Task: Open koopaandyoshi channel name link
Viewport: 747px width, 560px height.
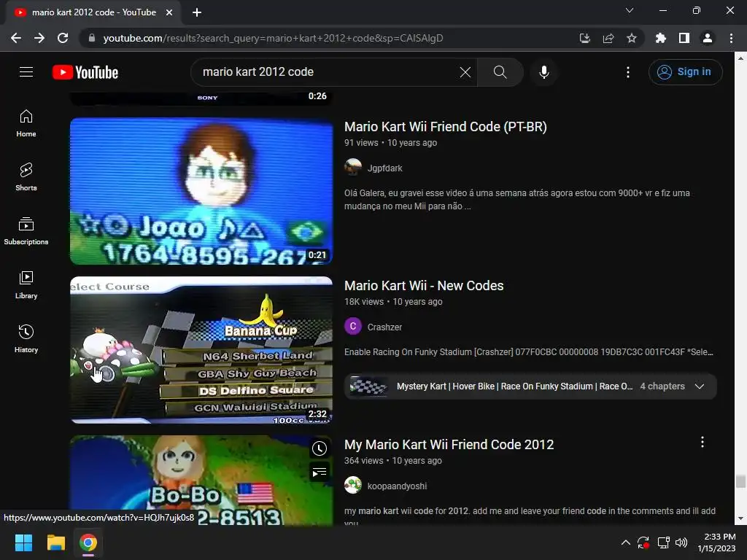Action: coord(397,486)
